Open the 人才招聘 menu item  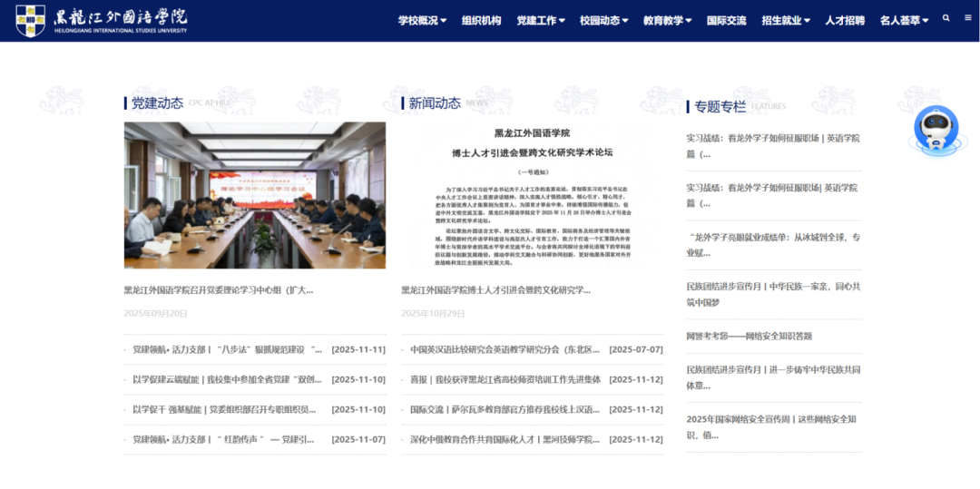pyautogui.click(x=845, y=21)
